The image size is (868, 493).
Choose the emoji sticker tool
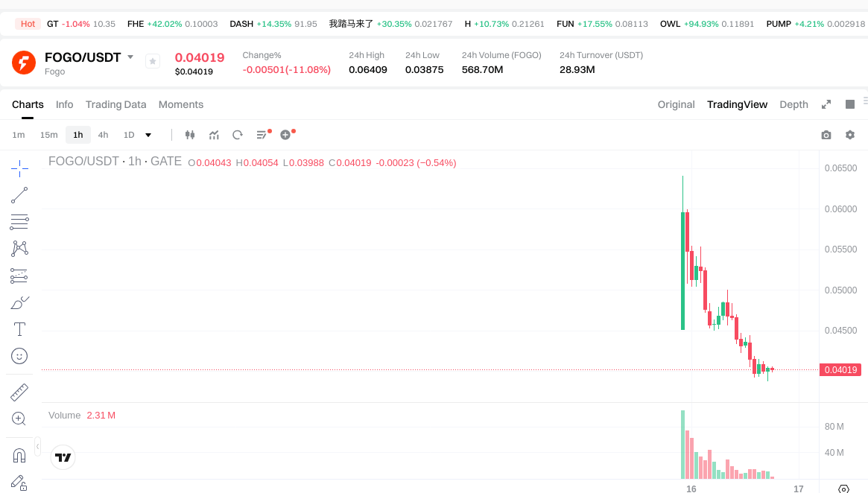click(19, 356)
